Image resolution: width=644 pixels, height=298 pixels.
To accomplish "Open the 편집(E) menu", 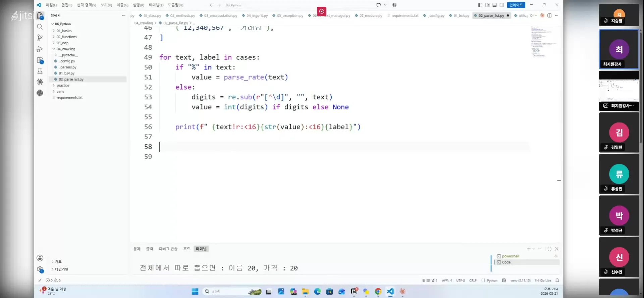I will tap(67, 5).
